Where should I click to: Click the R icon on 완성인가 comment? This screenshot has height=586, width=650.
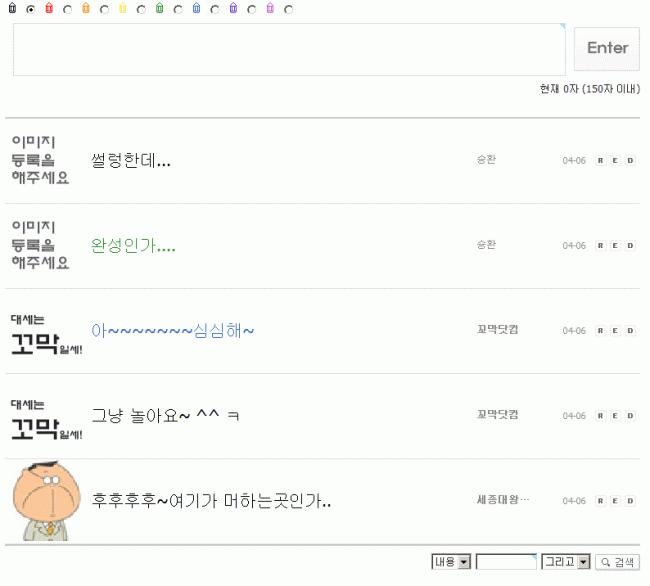(x=600, y=246)
